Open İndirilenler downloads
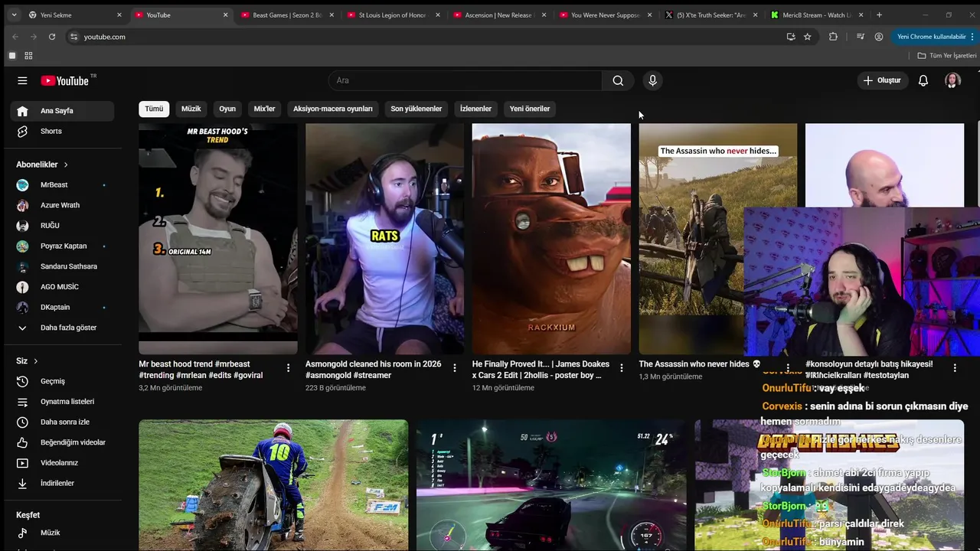The height and width of the screenshot is (551, 980). (x=62, y=483)
